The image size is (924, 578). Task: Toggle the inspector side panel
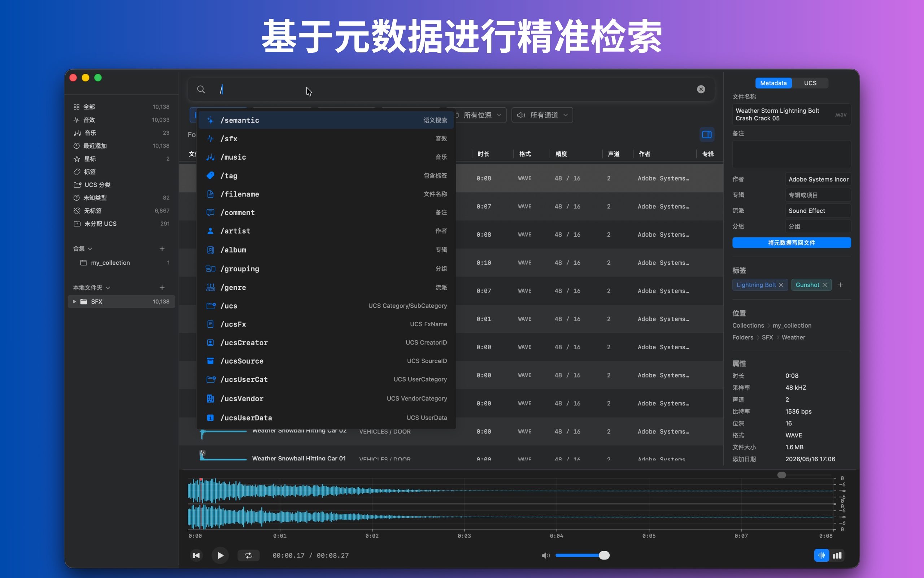point(707,134)
